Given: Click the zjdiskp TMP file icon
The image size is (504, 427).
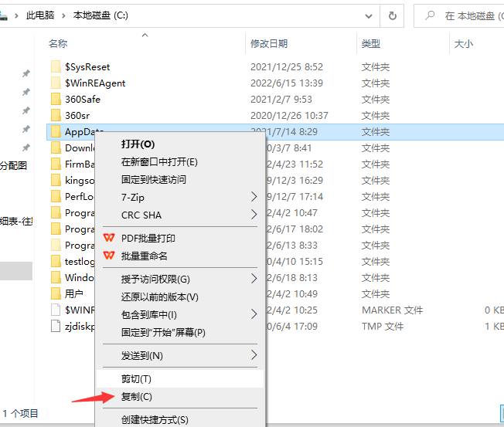Looking at the screenshot, I should coord(55,327).
